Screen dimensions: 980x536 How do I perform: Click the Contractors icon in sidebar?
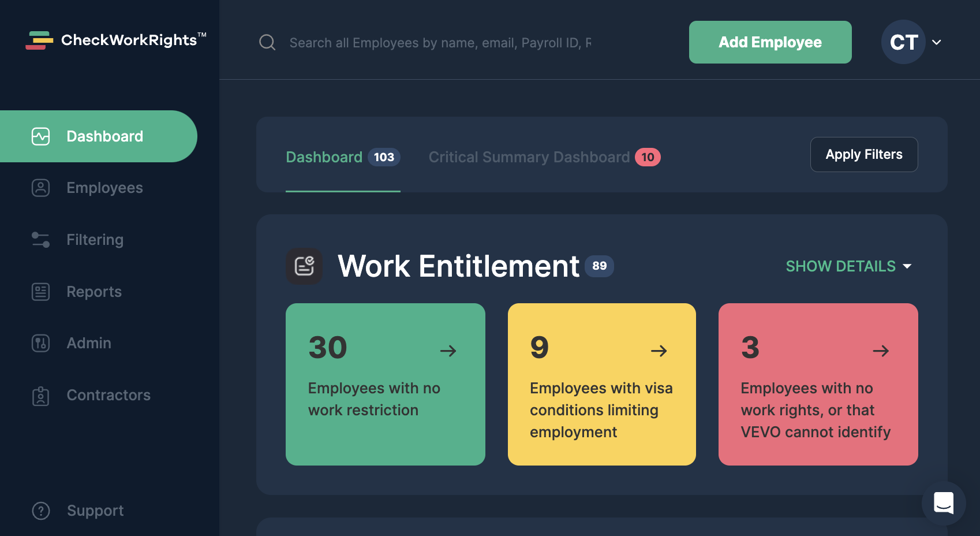(40, 395)
